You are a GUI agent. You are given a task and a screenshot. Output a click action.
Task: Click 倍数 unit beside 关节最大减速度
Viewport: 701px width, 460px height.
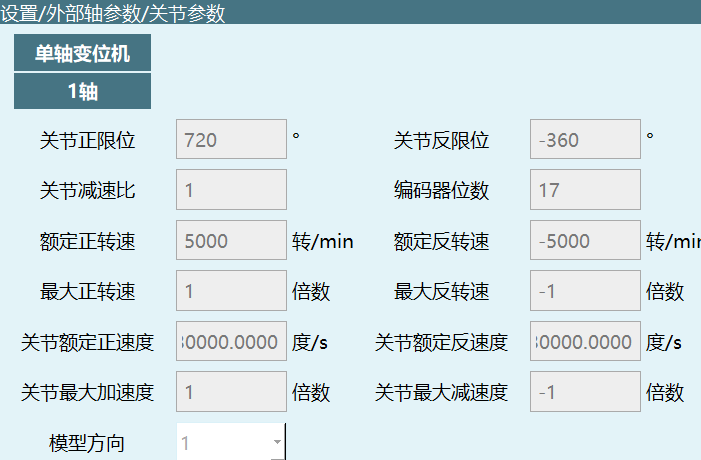(665, 392)
